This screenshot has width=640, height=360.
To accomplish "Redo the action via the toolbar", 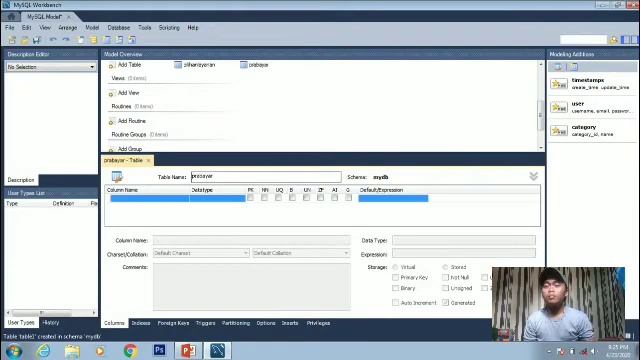I will pyautogui.click(x=66, y=40).
